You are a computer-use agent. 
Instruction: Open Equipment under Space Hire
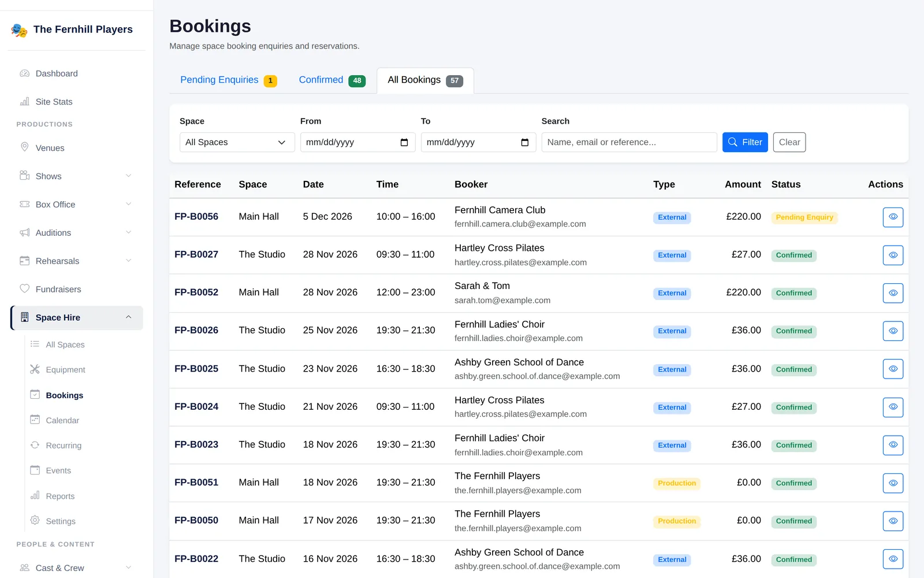click(x=84, y=370)
